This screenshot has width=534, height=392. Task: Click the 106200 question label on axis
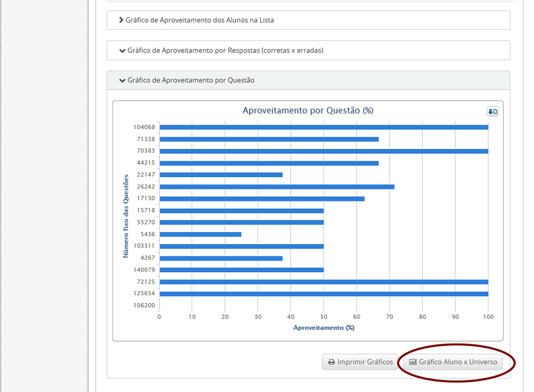[x=144, y=305]
